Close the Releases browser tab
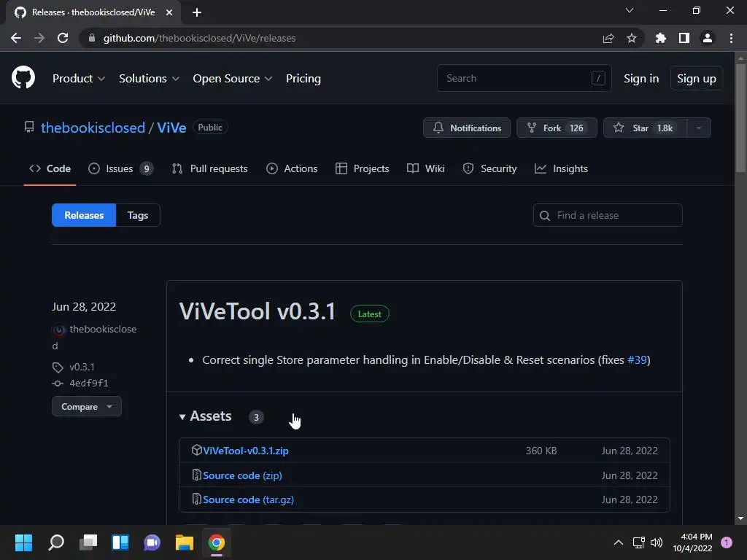The height and width of the screenshot is (560, 747). (x=169, y=12)
